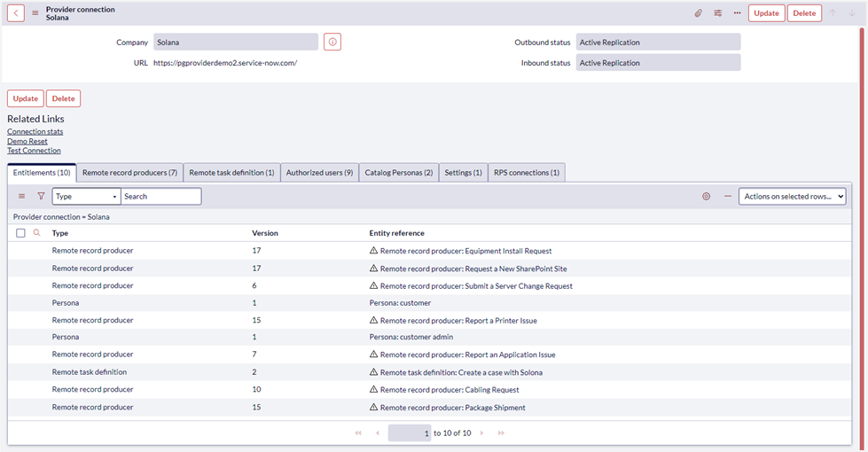Open list personalize gear icon
Screen dimensions: 868x452
(x=706, y=197)
